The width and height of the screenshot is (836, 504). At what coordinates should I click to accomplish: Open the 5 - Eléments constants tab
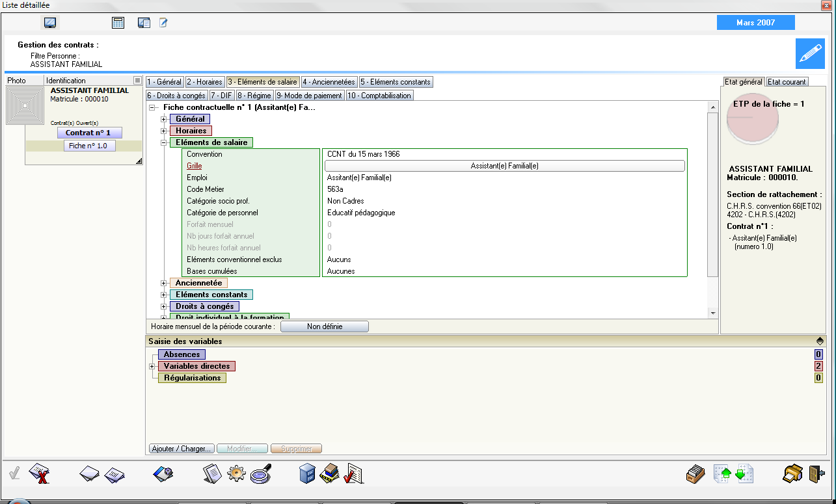(x=396, y=82)
